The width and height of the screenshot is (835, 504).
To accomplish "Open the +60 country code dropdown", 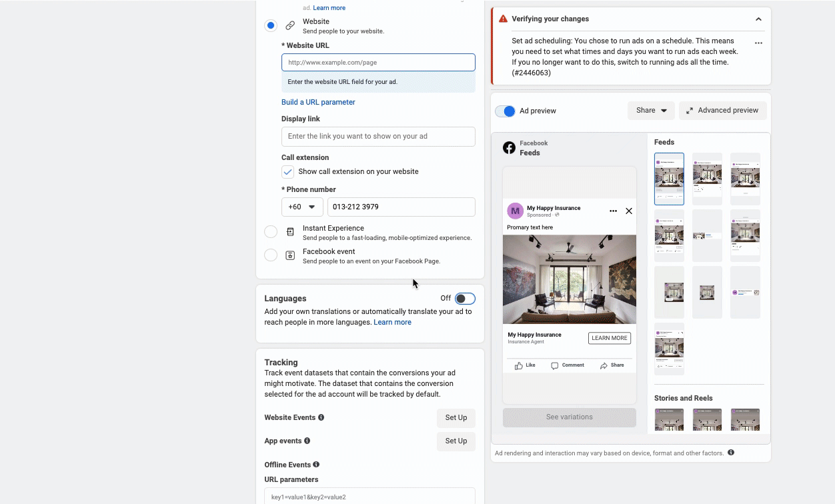I will (302, 207).
